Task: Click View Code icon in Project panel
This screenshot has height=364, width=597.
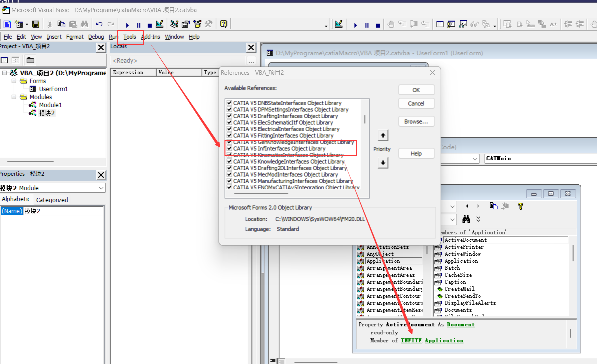Action: tap(4, 60)
